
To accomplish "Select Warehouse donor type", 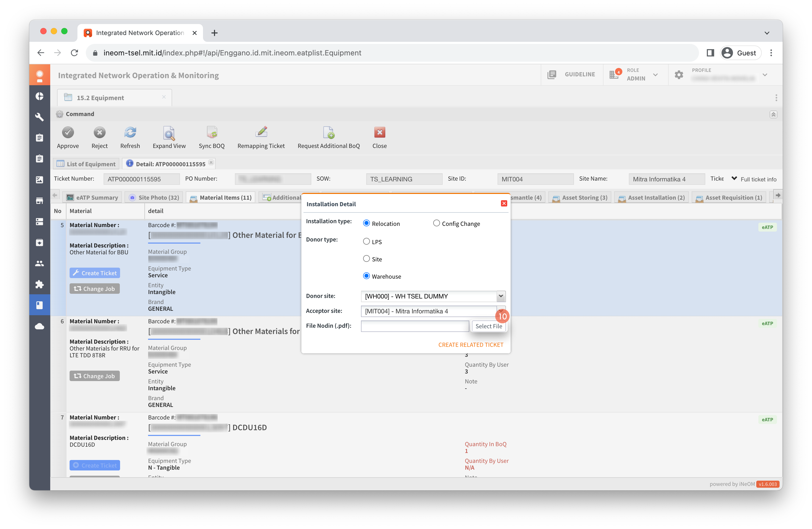I will click(366, 276).
